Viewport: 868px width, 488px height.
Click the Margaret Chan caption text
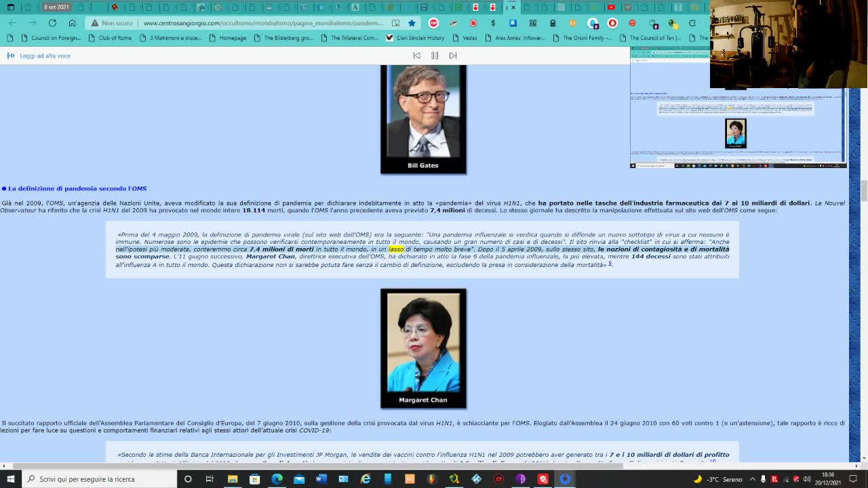[423, 400]
